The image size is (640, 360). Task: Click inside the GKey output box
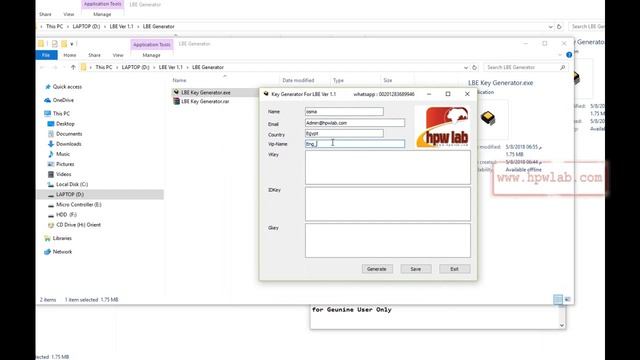click(387, 240)
